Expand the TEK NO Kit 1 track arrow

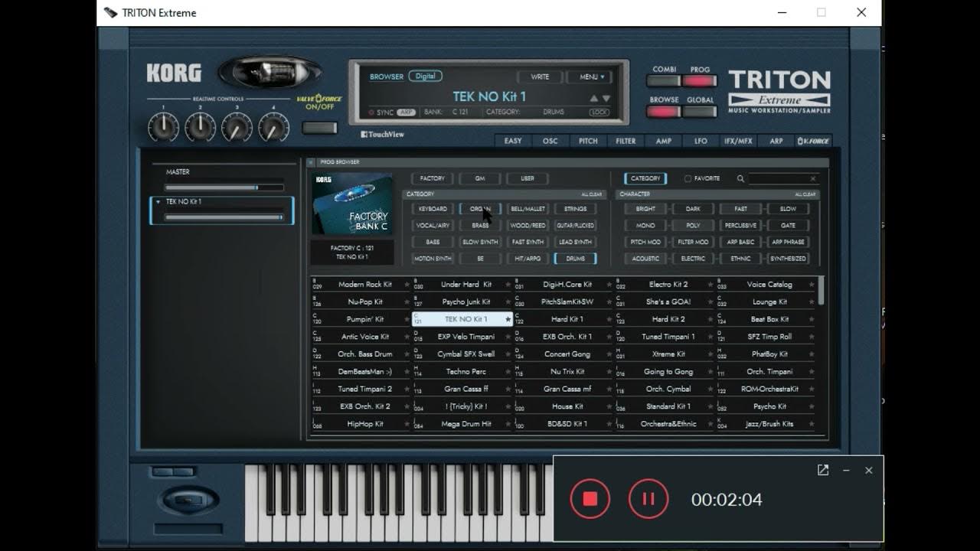coord(158,202)
